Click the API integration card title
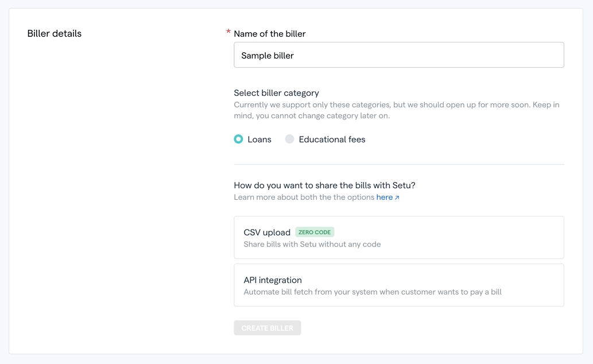 coord(273,280)
